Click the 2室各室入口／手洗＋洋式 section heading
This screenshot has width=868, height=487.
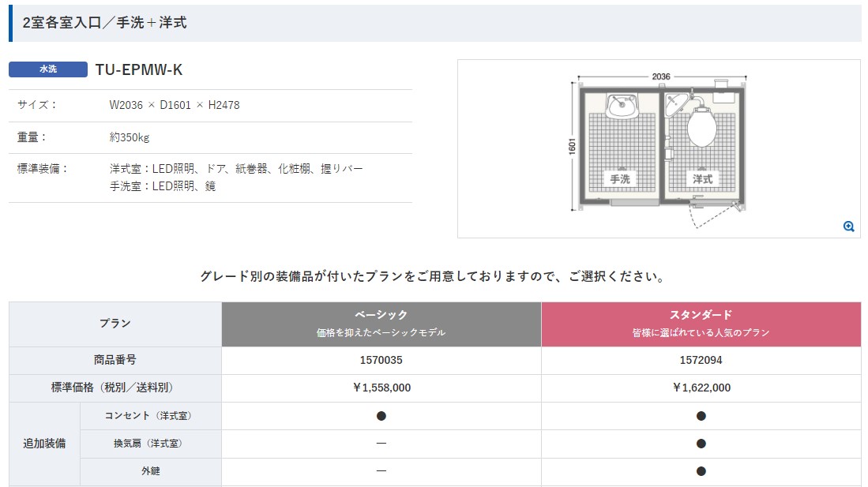point(105,23)
